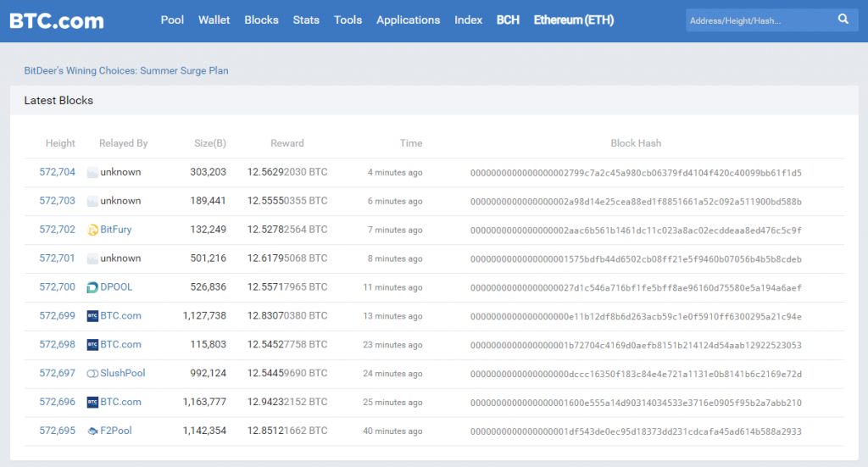868x467 pixels.
Task: Click BTC.com logo icon in row 572,698
Action: [92, 345]
